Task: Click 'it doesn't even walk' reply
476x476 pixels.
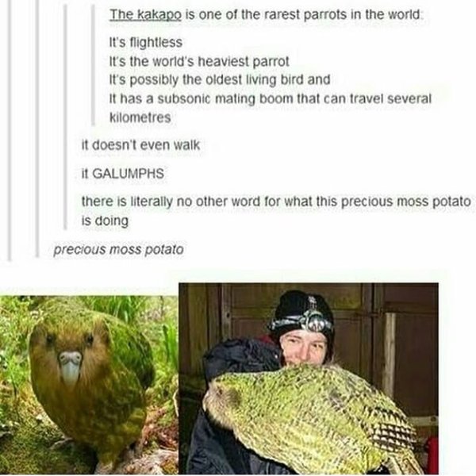Action: tap(141, 145)
